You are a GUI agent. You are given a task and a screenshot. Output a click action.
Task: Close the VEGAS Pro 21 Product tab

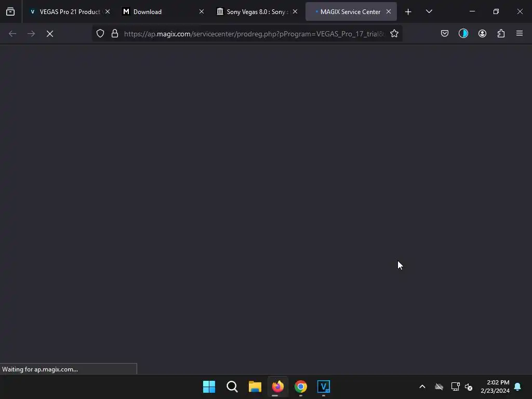pos(108,11)
